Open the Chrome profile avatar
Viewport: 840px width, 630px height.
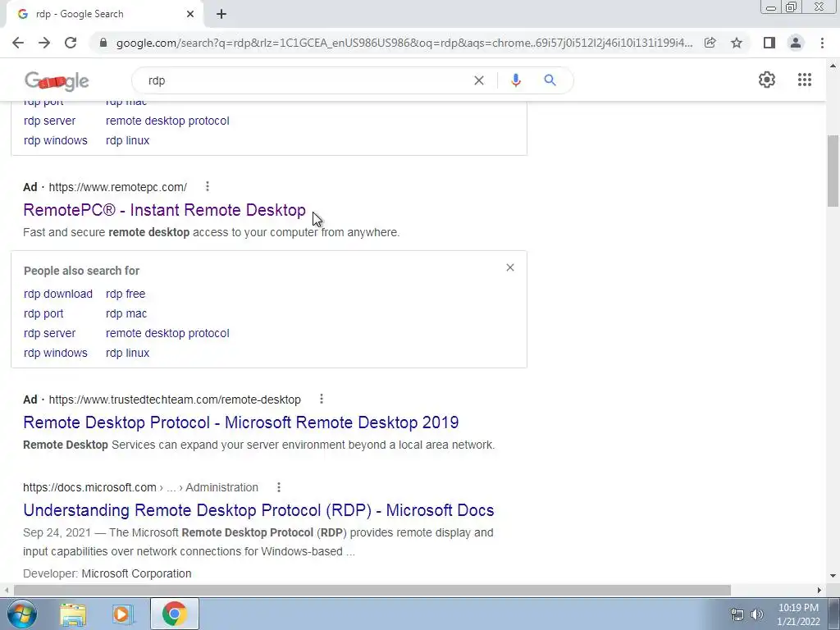tap(796, 43)
